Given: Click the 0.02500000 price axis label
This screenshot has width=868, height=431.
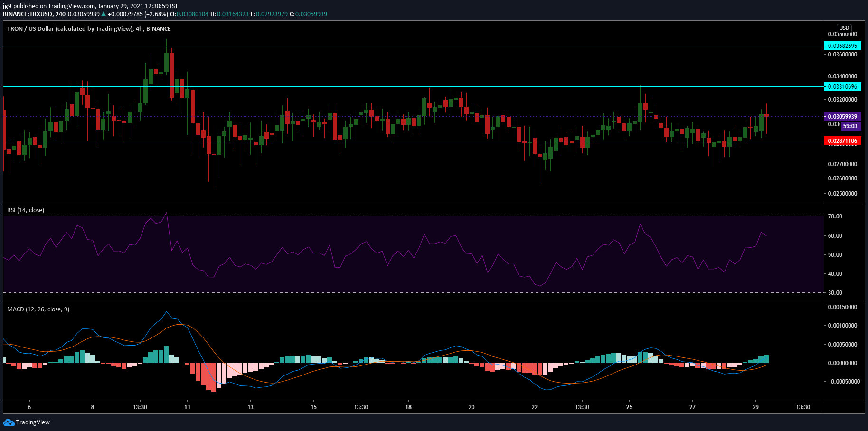Looking at the screenshot, I should [x=842, y=194].
